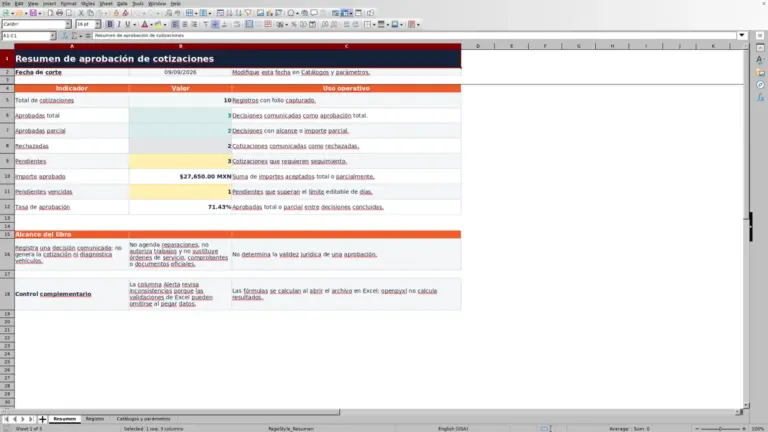Image resolution: width=768 pixels, height=432 pixels.
Task: Open Borders dropdown arrow
Action: (374, 24)
